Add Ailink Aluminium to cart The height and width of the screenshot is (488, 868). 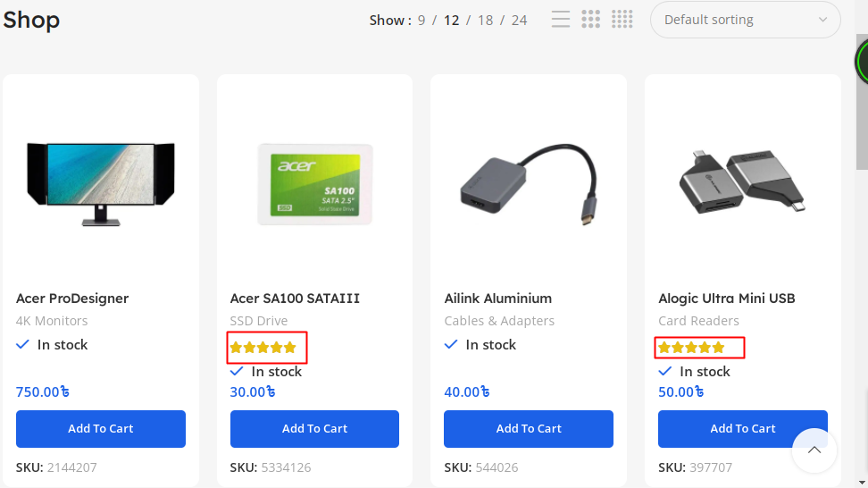pyautogui.click(x=529, y=429)
